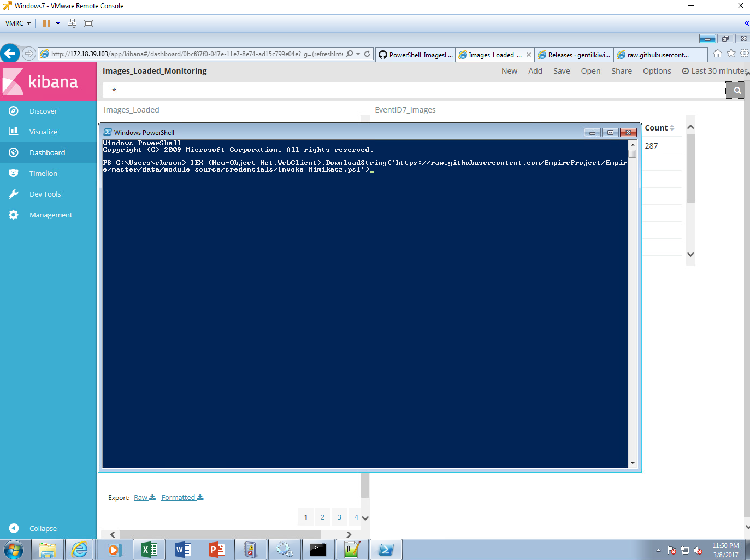The image size is (750, 560).
Task: Click the VMRC double-chevron at toolbar right
Action: click(746, 23)
